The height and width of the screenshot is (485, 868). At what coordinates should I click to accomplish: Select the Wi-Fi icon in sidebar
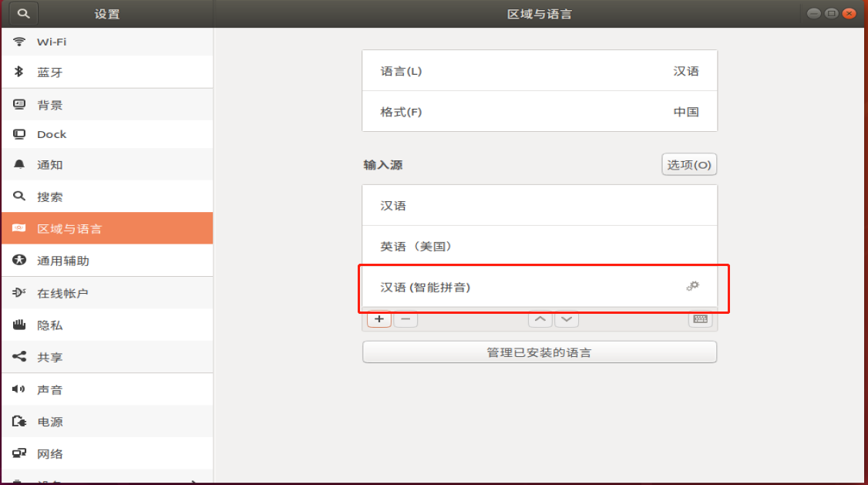[19, 42]
